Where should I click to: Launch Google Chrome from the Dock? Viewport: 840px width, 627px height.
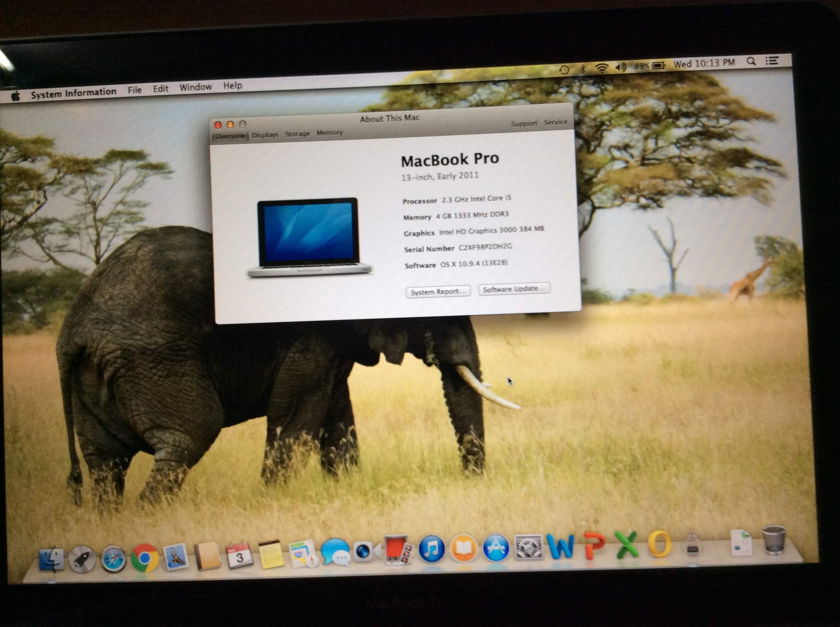(145, 558)
